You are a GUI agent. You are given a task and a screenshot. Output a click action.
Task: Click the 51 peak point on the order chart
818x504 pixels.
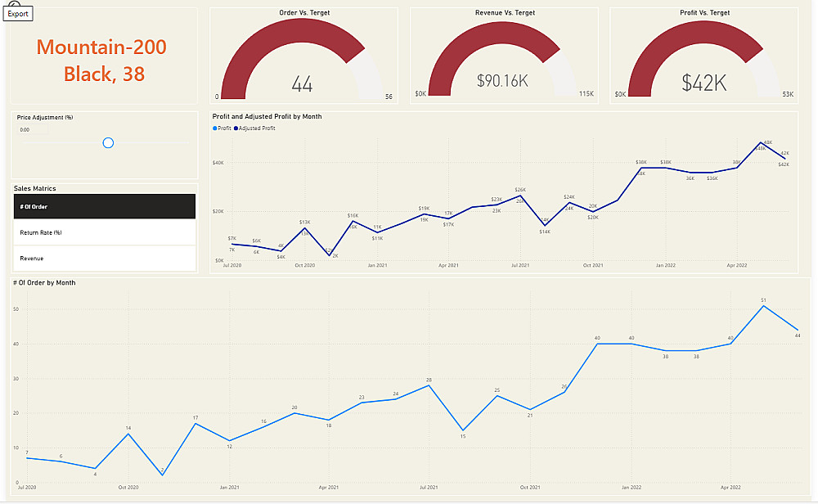[x=764, y=306]
